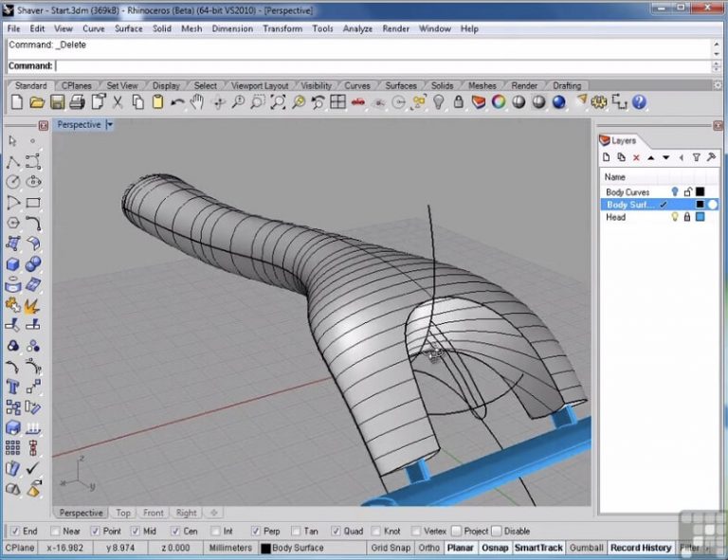Viewport: 728px width, 560px height.
Task: Click the Explode tool icon
Action: pyautogui.click(x=33, y=305)
